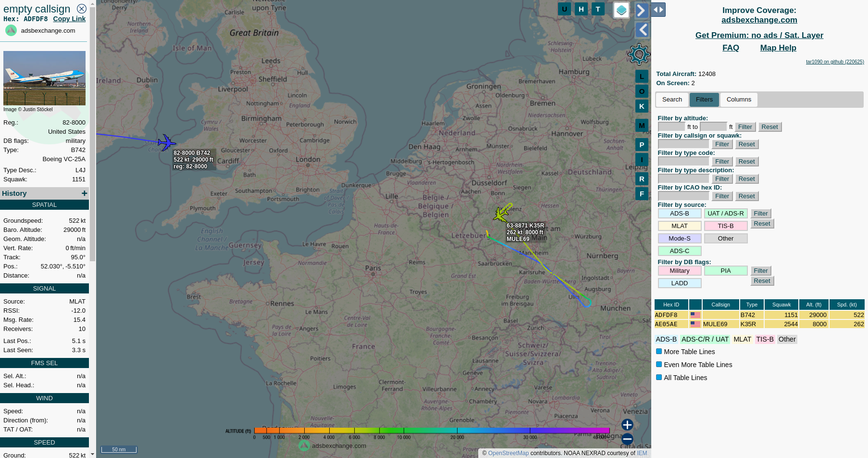Click the U map toggle button
Viewport: 868px width, 458px height.
(x=564, y=9)
